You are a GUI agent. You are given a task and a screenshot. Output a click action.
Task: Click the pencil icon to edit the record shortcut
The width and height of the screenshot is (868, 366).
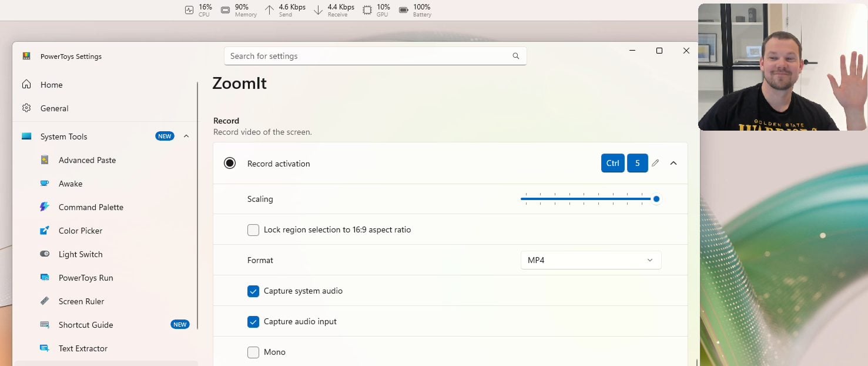(655, 163)
